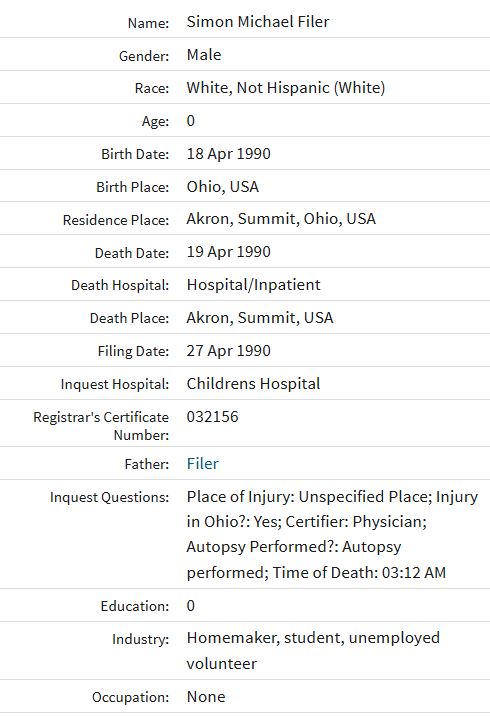The height and width of the screenshot is (717, 490).
Task: Select the Birth Place Ohio, USA
Action: coord(223,187)
